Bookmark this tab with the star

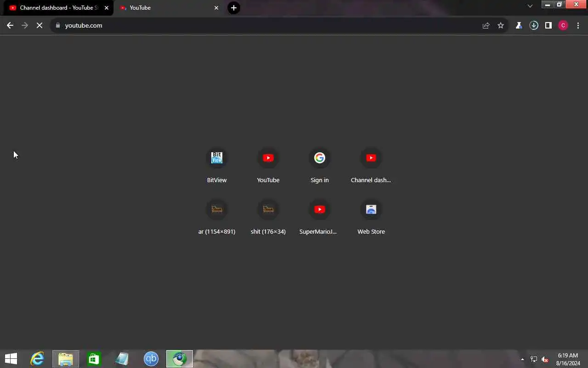(x=501, y=25)
